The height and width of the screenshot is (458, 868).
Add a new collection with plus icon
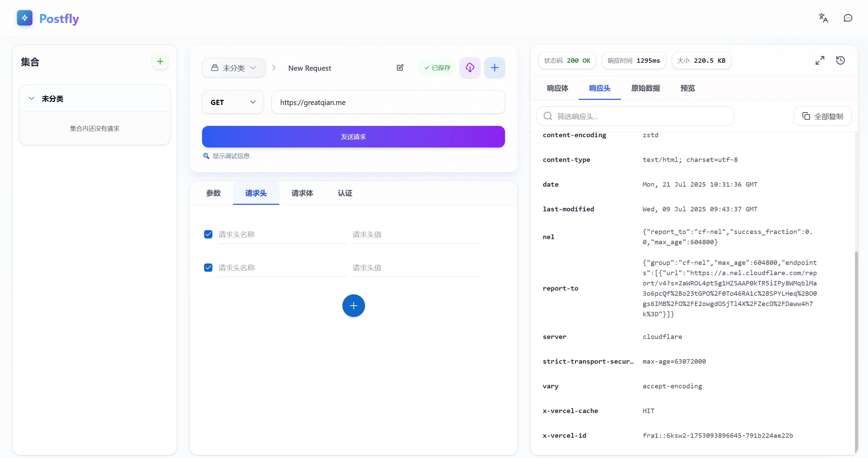[x=160, y=62]
